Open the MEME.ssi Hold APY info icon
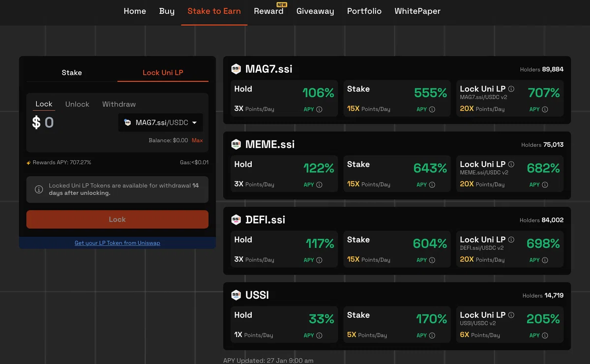Image resolution: width=590 pixels, height=364 pixels. coord(319,185)
